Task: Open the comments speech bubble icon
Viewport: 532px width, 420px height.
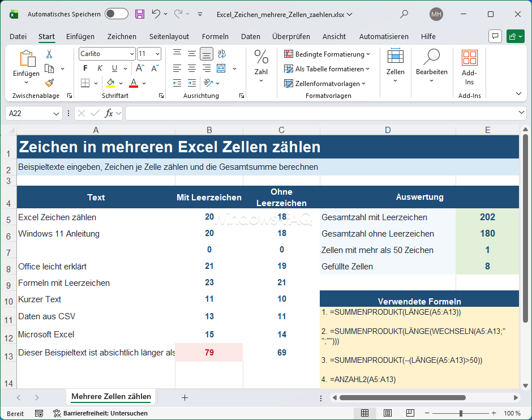Action: (495, 36)
